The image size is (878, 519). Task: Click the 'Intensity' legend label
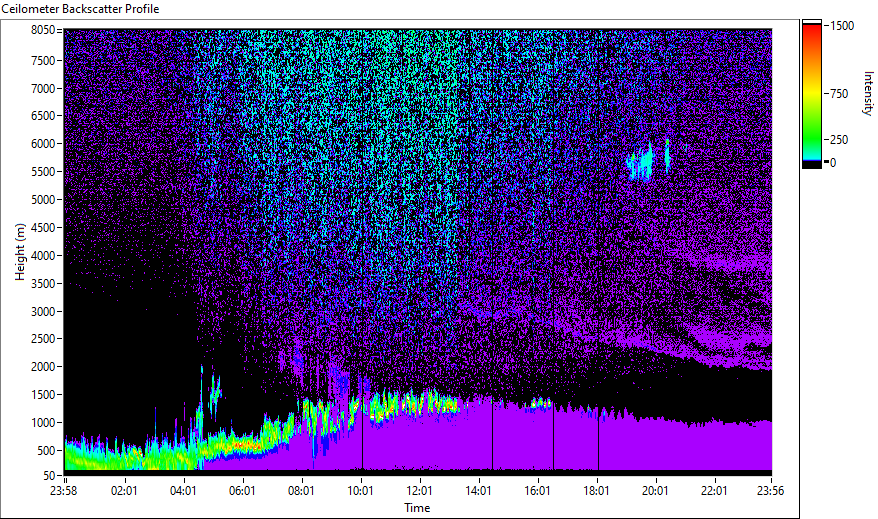tap(868, 93)
